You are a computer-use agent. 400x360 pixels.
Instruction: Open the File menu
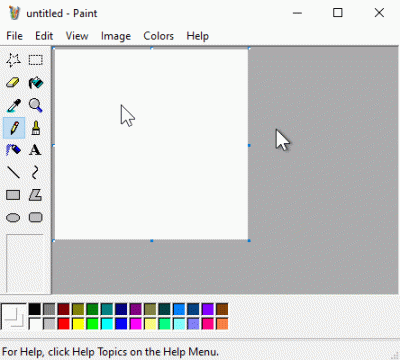point(14,36)
